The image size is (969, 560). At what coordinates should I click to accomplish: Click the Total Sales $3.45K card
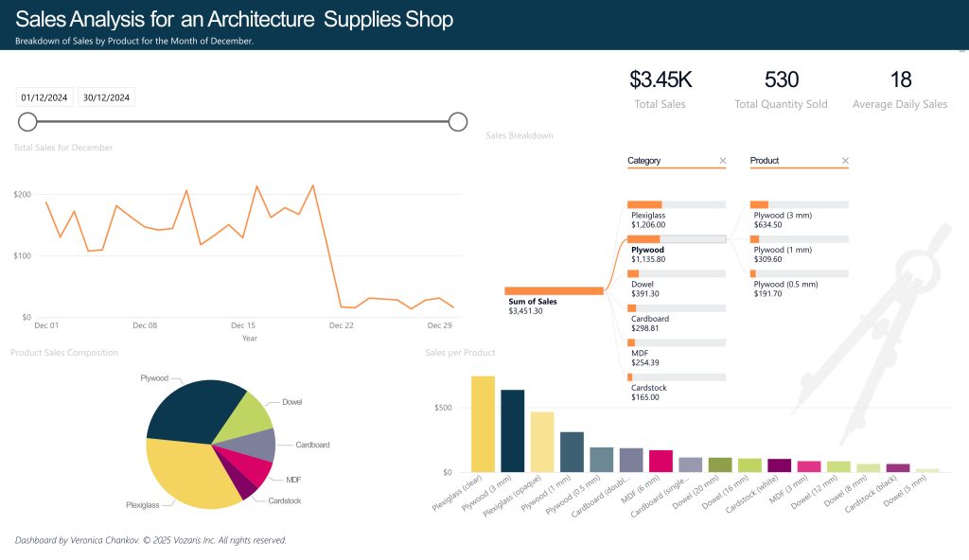coord(661,89)
